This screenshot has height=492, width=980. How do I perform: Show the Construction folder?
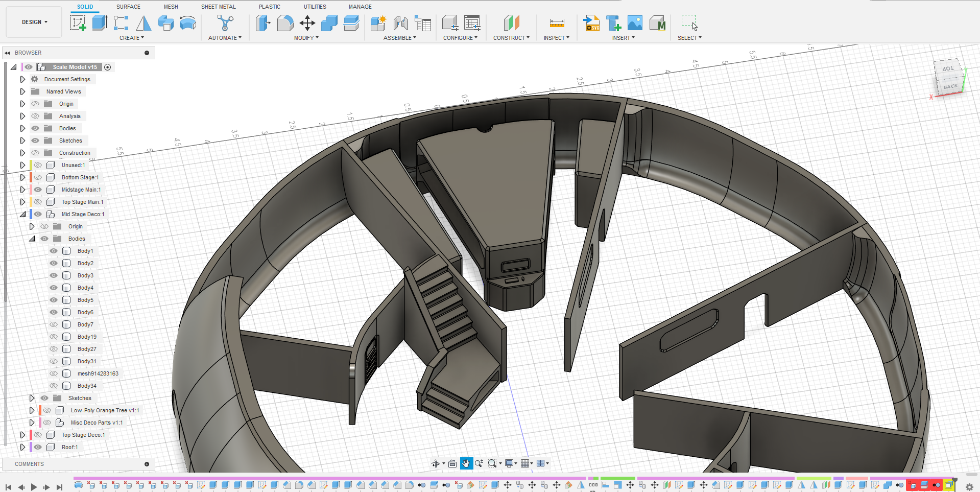point(35,153)
